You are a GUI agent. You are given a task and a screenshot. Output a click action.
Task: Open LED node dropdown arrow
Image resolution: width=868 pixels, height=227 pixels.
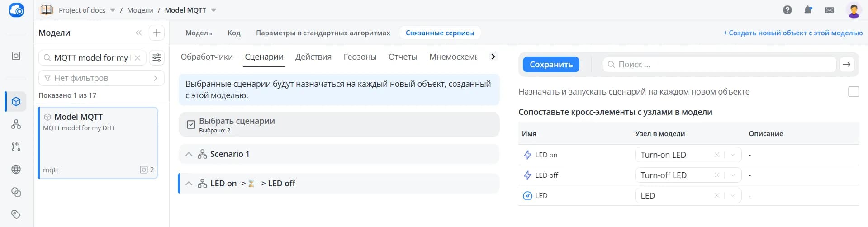pyautogui.click(x=733, y=195)
